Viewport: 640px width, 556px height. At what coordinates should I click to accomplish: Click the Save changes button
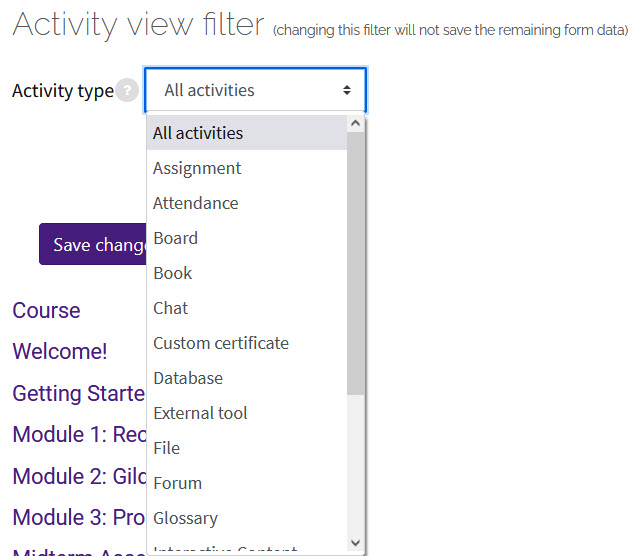(93, 244)
